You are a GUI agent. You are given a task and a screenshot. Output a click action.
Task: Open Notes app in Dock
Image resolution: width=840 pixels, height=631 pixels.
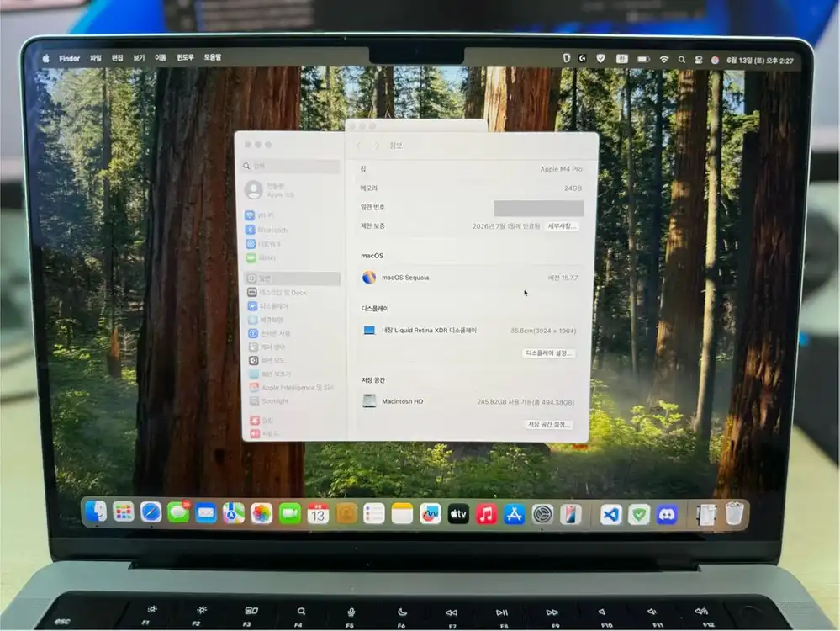[x=402, y=514]
